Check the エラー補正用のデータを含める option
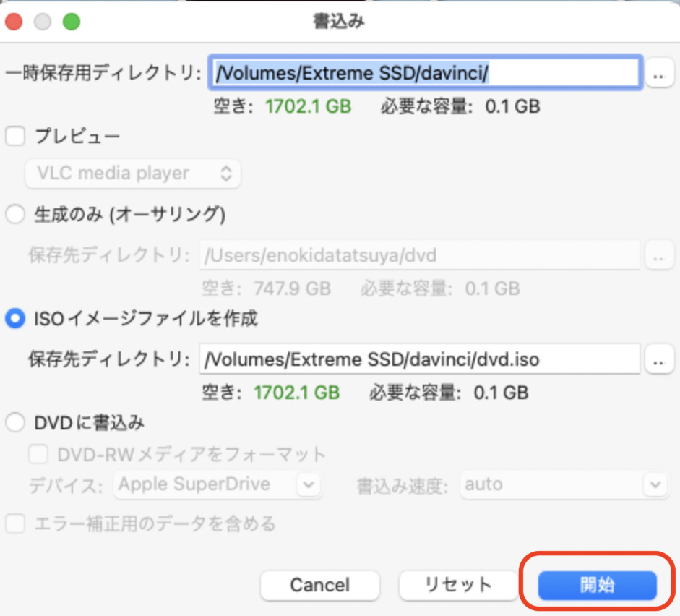Screen dimensions: 680x616 [15, 523]
